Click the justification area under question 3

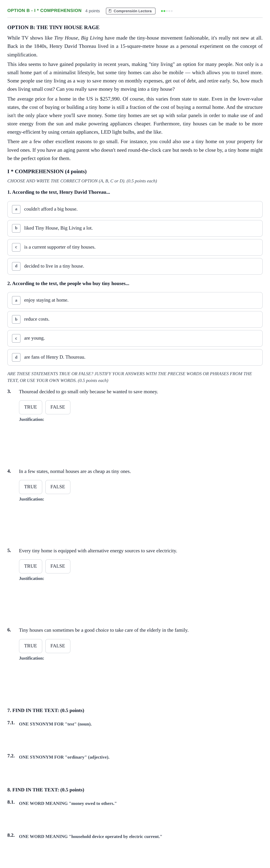pyautogui.click(x=141, y=441)
